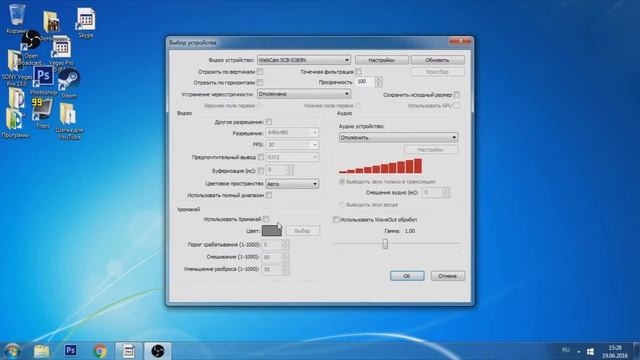Image resolution: width=640 pixels, height=360 pixels.
Task: Expand Цветовое пространство dropdown
Action: click(292, 184)
